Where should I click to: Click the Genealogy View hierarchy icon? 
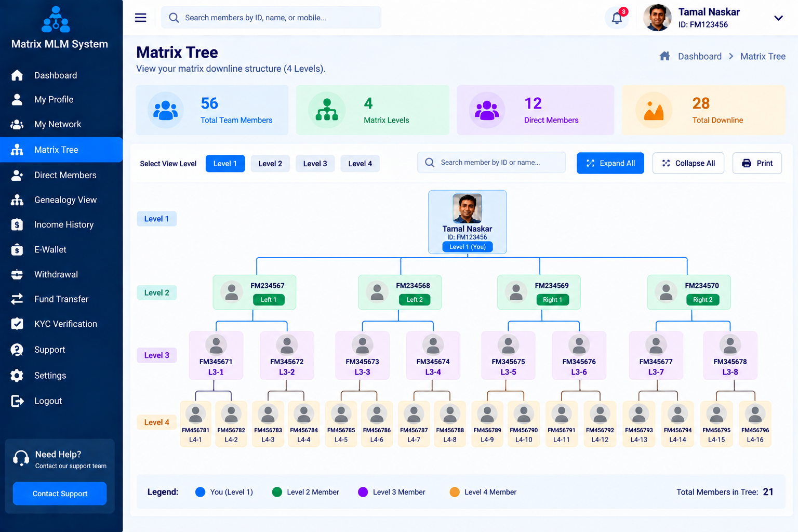pos(17,200)
